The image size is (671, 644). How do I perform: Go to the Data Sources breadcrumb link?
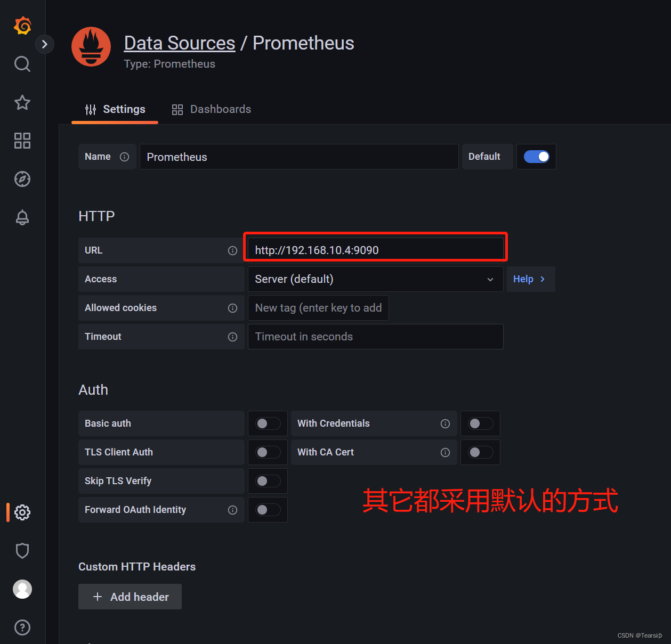pyautogui.click(x=180, y=43)
